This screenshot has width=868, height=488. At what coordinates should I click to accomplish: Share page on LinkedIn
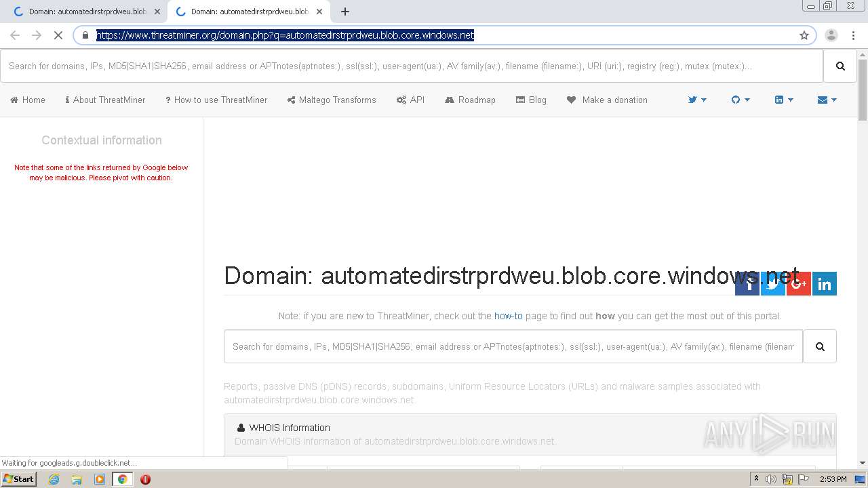(x=825, y=284)
